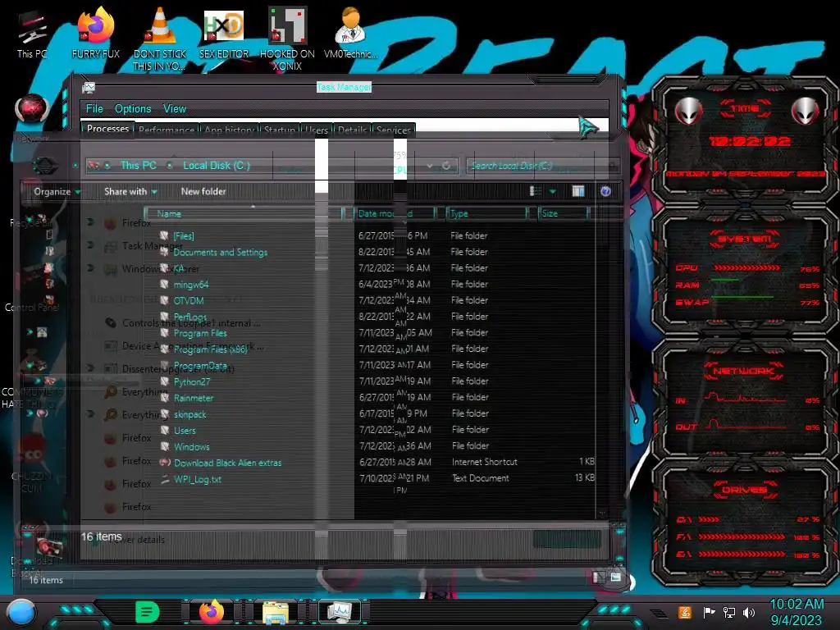
Task: Switch to the Details tab
Action: pyautogui.click(x=353, y=130)
